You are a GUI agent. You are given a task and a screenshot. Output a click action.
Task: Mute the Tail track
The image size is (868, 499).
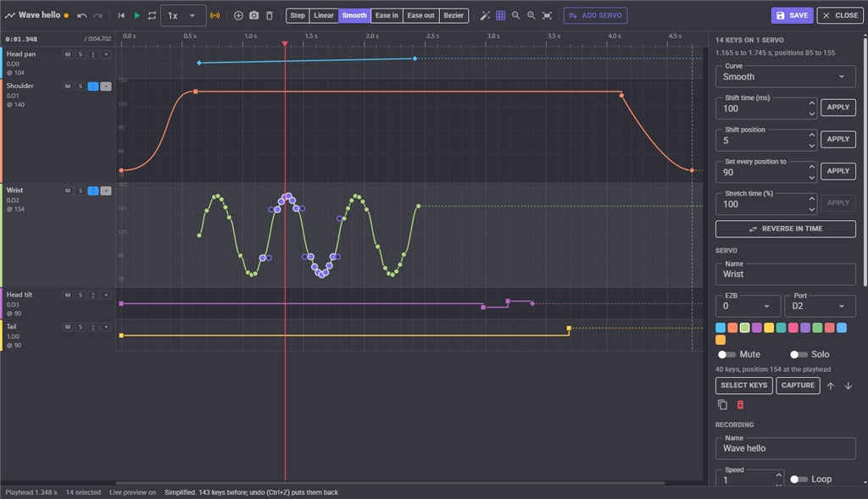coord(68,327)
